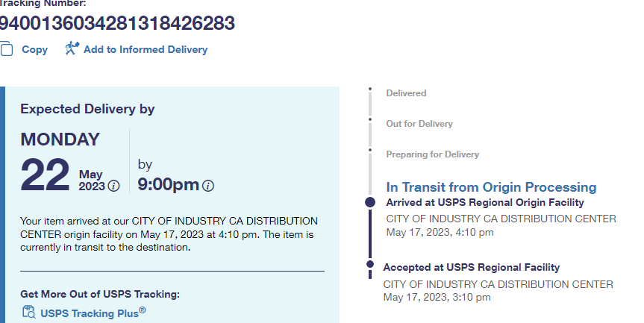Click the large In Transit status dot
644x323 pixels.
pos(370,202)
